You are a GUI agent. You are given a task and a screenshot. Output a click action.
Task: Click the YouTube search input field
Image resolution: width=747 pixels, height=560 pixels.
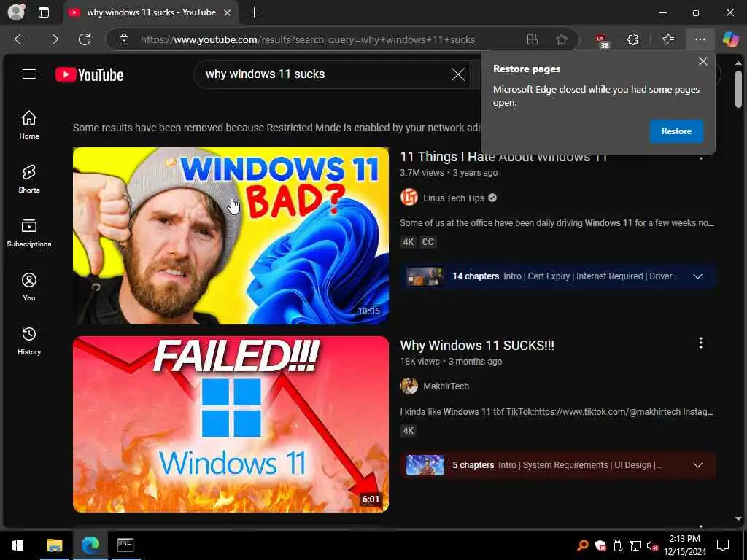click(x=324, y=74)
